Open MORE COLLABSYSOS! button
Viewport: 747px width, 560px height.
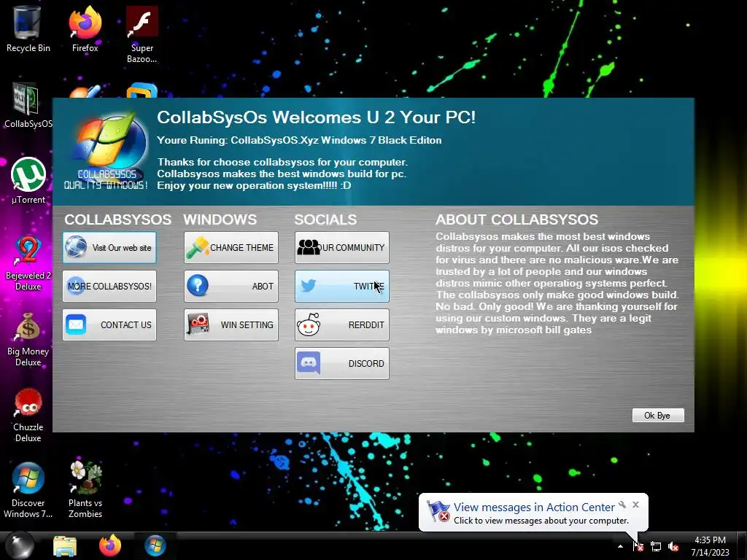(x=109, y=286)
